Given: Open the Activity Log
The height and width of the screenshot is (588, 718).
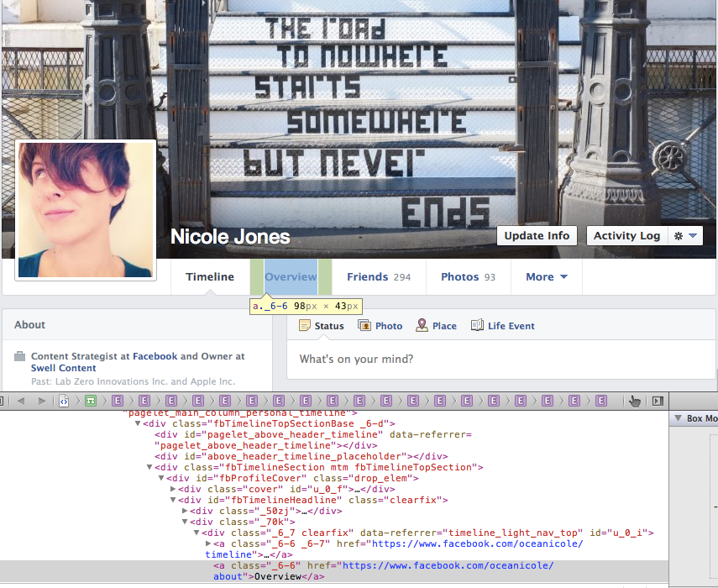Looking at the screenshot, I should [x=626, y=236].
